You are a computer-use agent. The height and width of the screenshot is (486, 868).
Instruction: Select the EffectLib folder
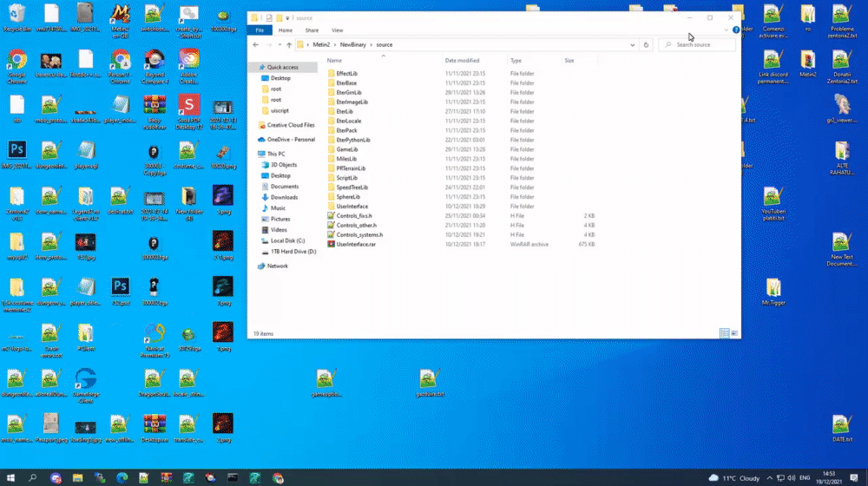[346, 74]
